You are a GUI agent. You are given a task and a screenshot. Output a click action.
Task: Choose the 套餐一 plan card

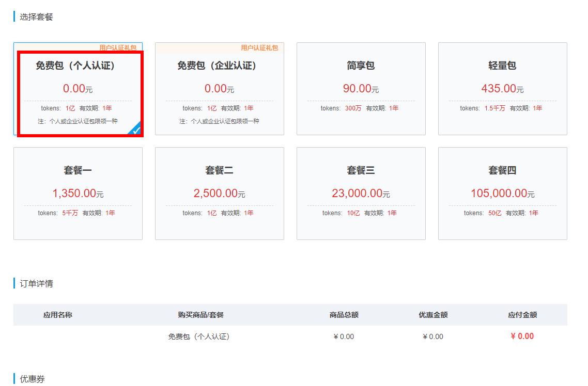click(78, 193)
